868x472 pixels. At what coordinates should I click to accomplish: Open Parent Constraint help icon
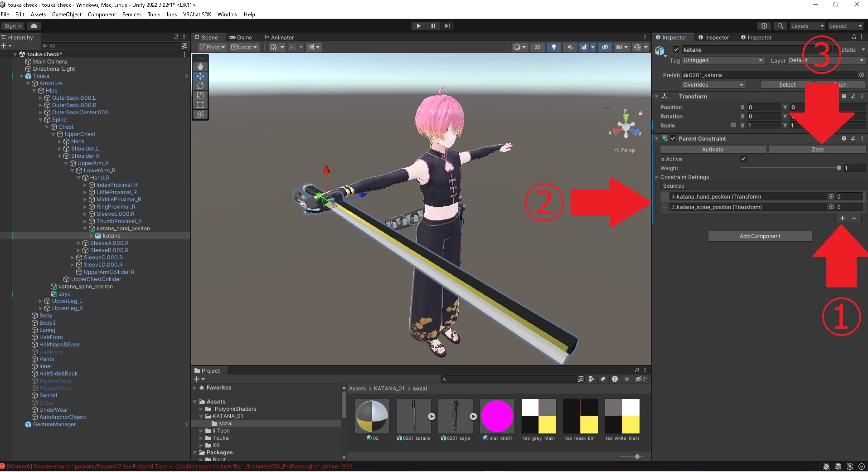pyautogui.click(x=844, y=139)
